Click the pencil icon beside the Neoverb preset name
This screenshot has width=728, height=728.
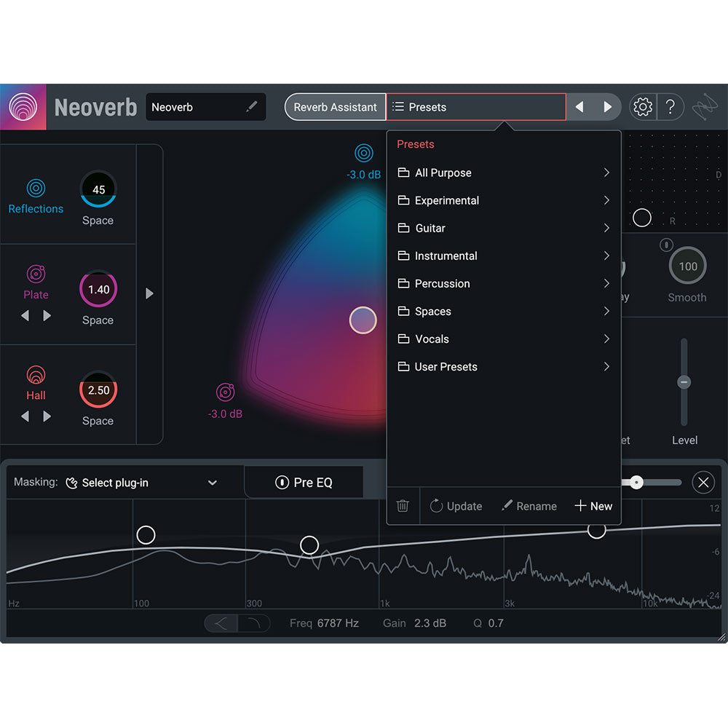click(x=252, y=106)
